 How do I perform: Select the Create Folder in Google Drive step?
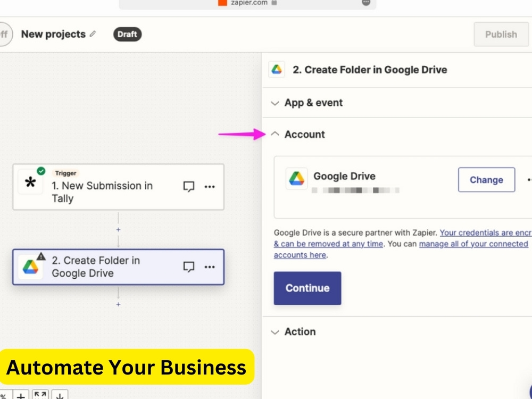[119, 267]
